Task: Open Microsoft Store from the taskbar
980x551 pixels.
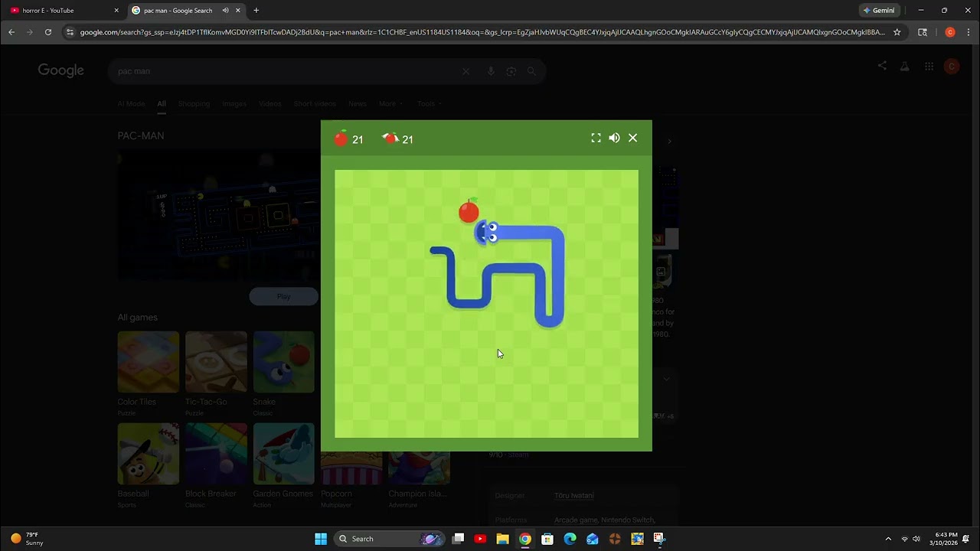Action: pyautogui.click(x=547, y=539)
